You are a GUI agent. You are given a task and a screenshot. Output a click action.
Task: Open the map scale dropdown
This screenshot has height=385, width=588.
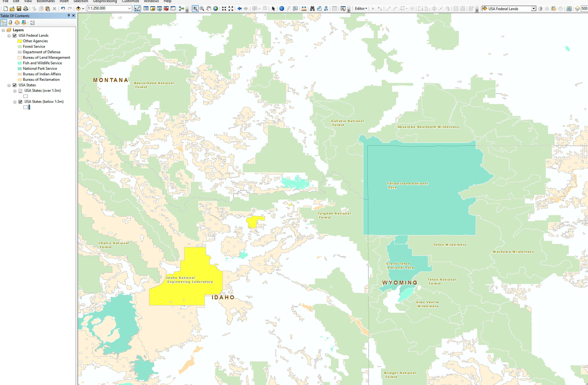129,9
